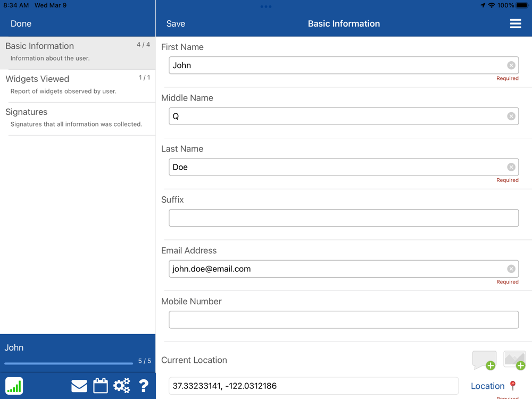Tap the '4 / 4' completion count
Image resolution: width=532 pixels, height=399 pixels.
click(144, 45)
